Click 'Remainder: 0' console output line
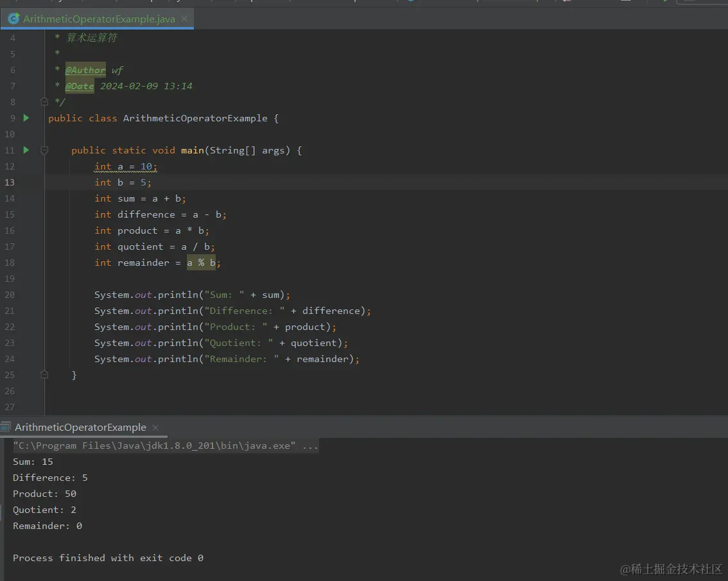 click(48, 526)
